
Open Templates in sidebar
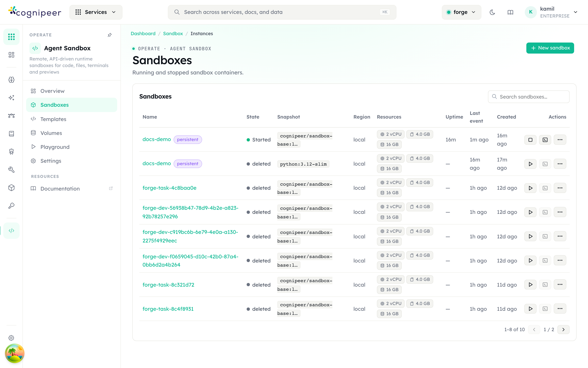(x=71, y=119)
